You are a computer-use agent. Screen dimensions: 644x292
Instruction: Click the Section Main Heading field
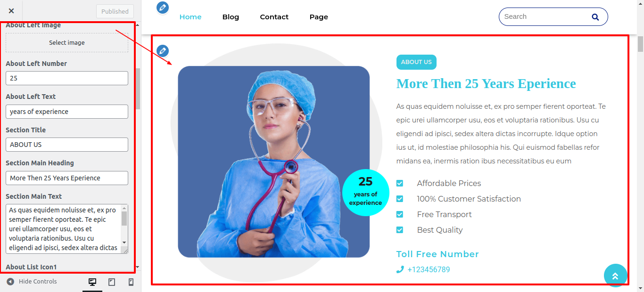(67, 178)
